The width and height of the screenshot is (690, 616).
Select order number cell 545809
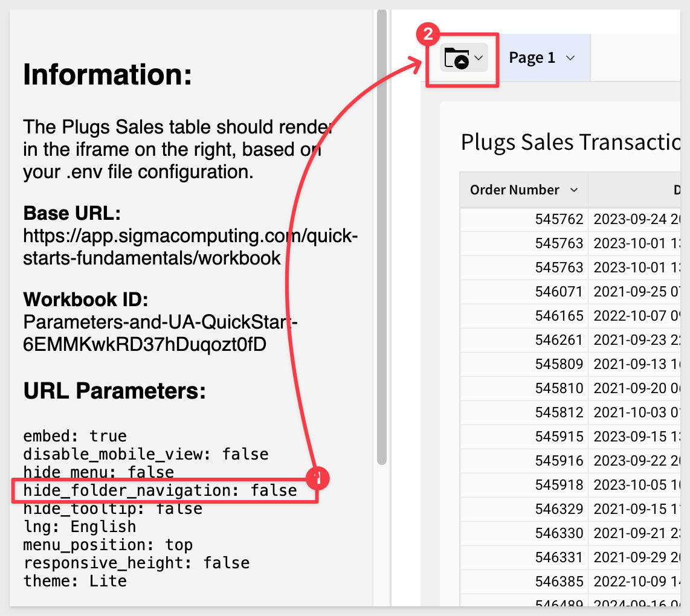pyautogui.click(x=524, y=364)
